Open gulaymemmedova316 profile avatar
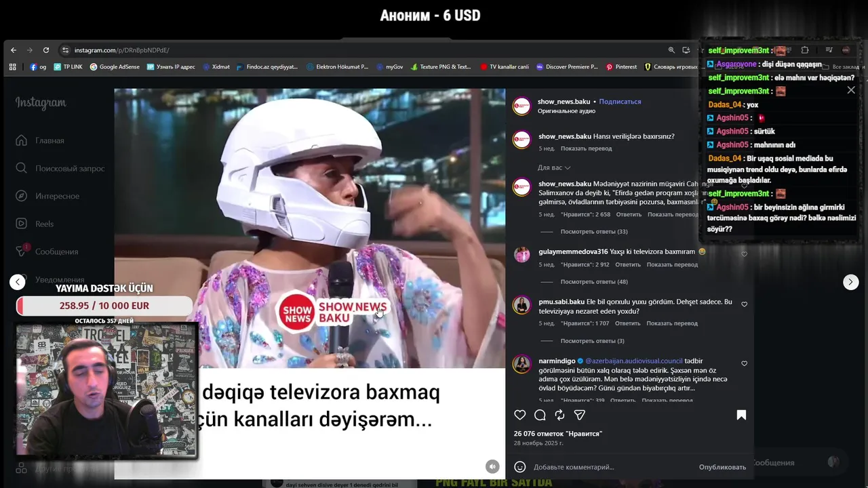This screenshot has width=868, height=488. (521, 254)
